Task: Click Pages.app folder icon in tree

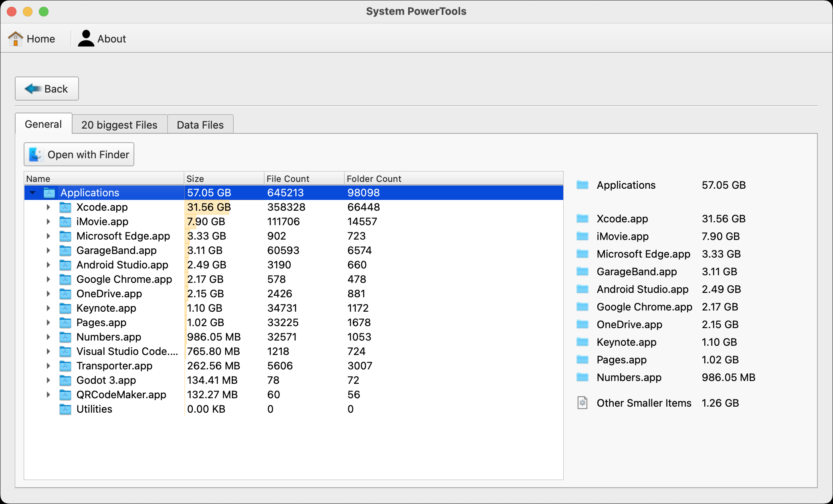Action: tap(65, 323)
